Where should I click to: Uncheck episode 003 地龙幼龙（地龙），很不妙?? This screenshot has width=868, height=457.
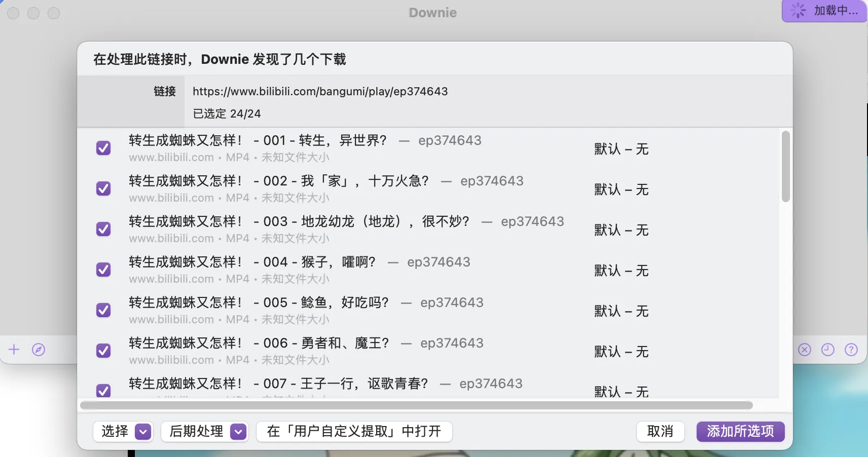[103, 228]
